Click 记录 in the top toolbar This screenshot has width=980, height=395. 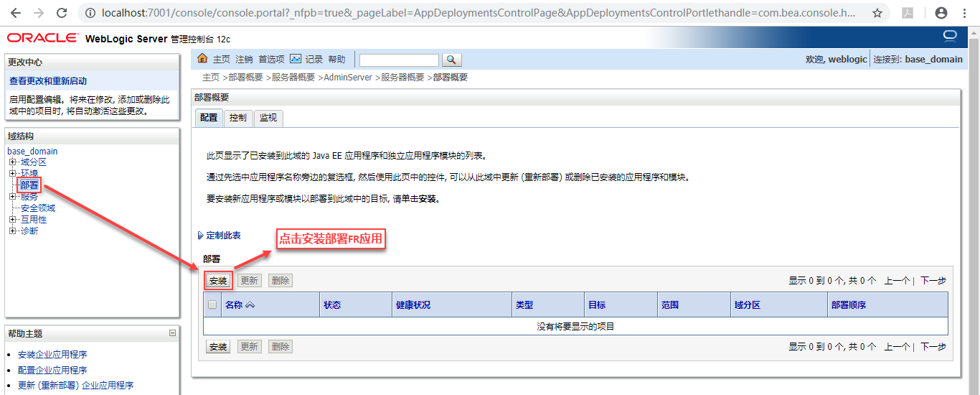(314, 60)
